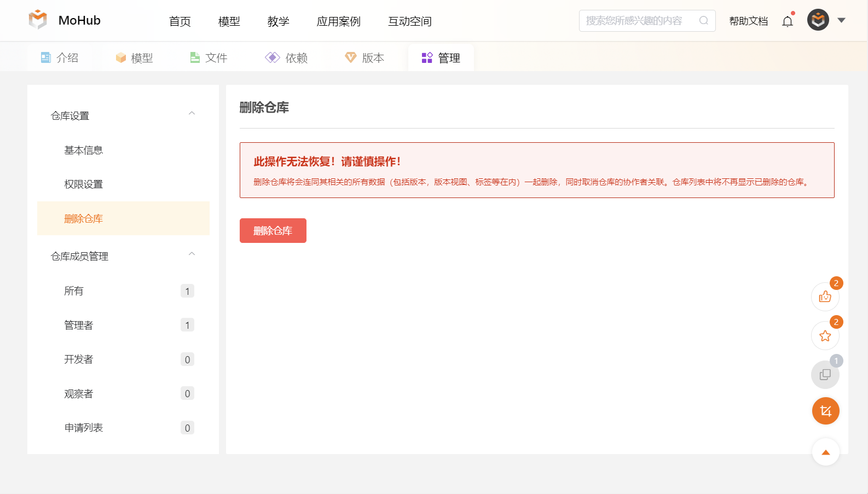Switch to the 依赖 tab

tap(286, 57)
